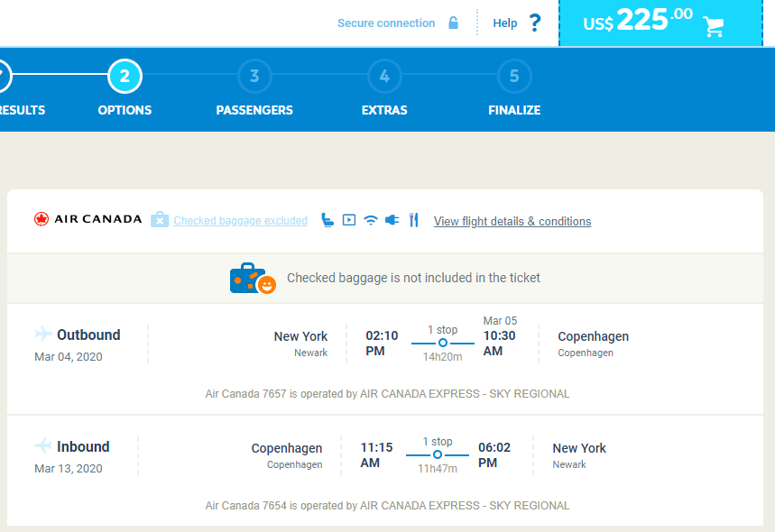The height and width of the screenshot is (532, 775).
Task: Click the inbound 1 stop duration marker
Action: [x=438, y=455]
